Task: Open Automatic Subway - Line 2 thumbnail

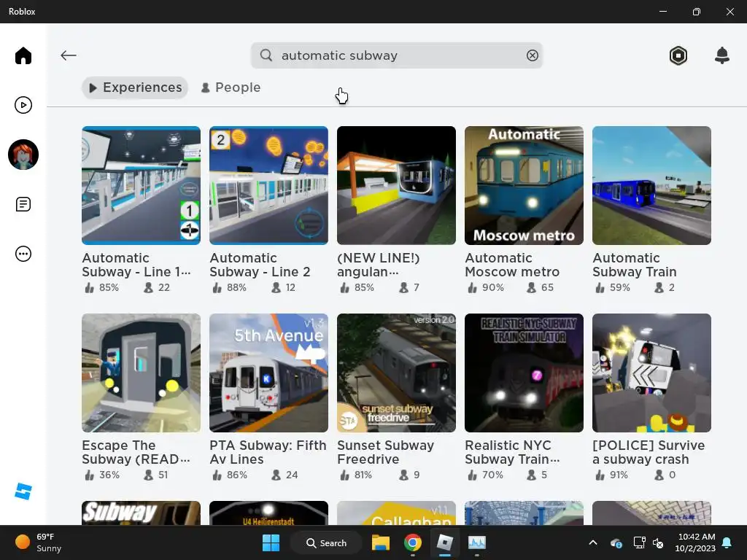Action: pyautogui.click(x=268, y=185)
